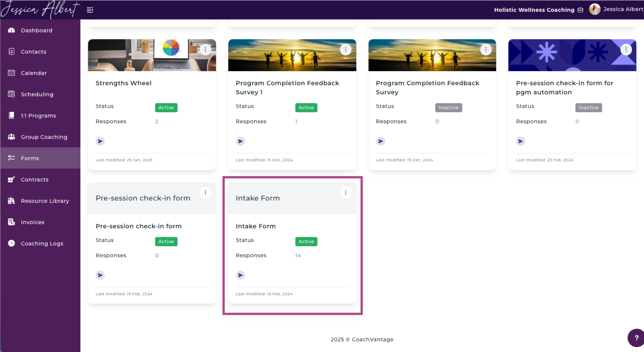Click Active badge on Intake Form
644x352 pixels.
[x=306, y=241]
